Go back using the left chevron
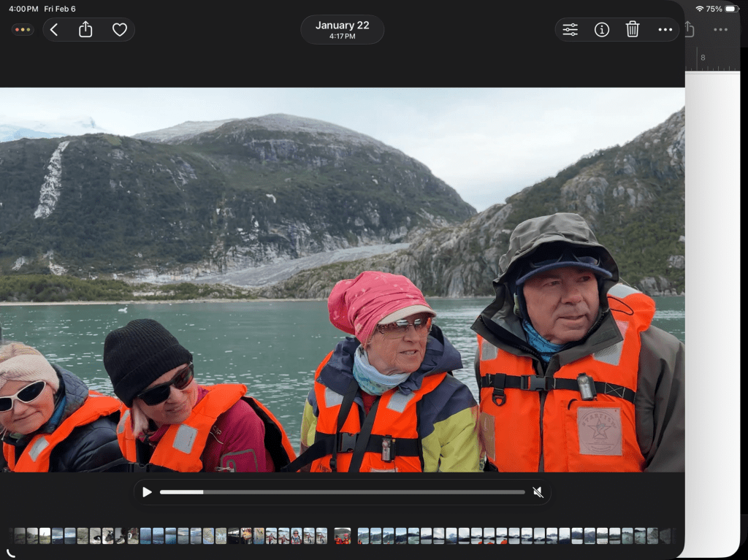This screenshot has height=560, width=748. [x=54, y=30]
